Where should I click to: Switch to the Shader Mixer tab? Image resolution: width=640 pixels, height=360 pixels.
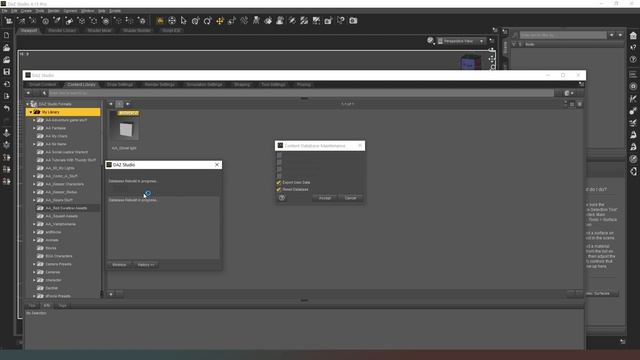click(x=99, y=30)
